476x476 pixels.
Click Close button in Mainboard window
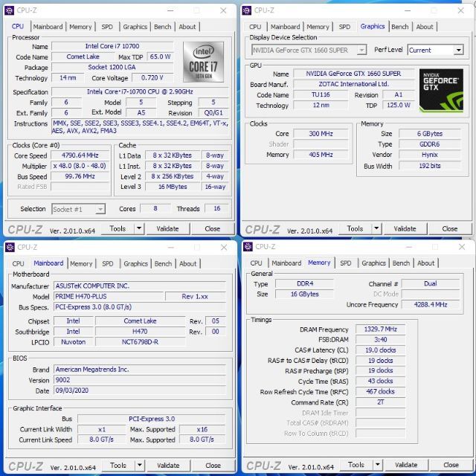(213, 466)
